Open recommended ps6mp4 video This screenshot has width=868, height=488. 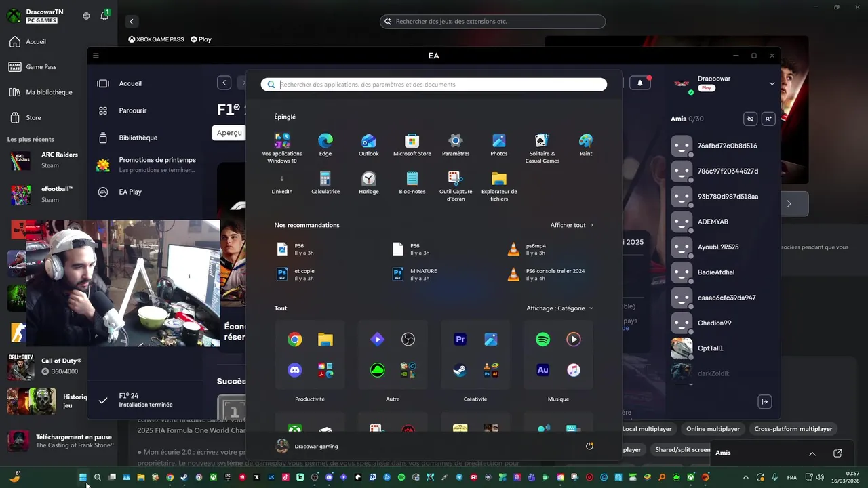point(527,249)
